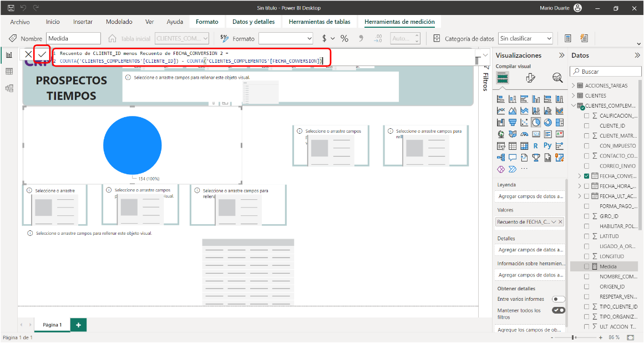Remove the 'Recuento de FECHA_C...' value field
Screen dimensions: 644x343
point(561,222)
